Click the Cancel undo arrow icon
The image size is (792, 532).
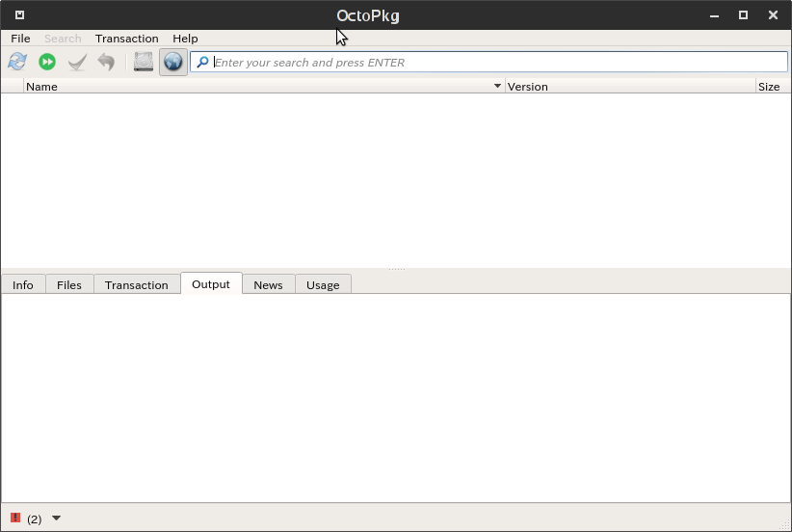pos(107,62)
